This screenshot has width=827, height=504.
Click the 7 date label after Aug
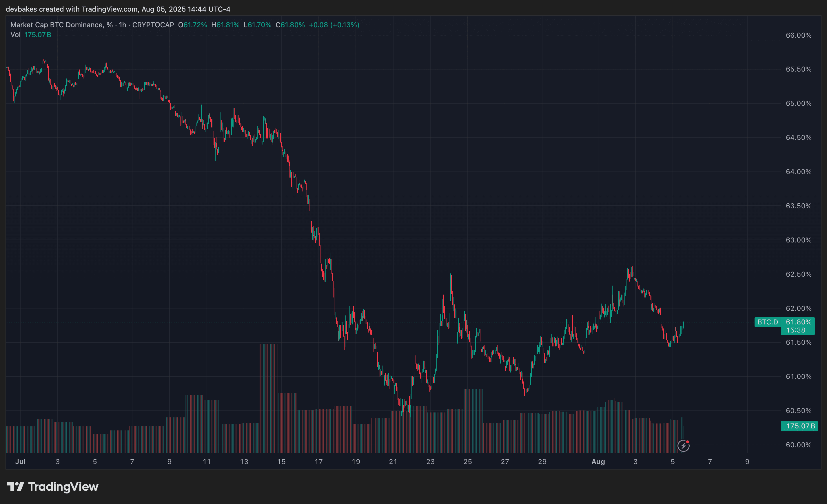coord(710,462)
